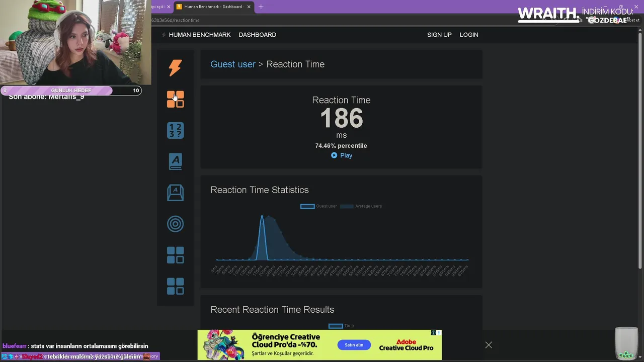Click the bluefearr chat message

pyautogui.click(x=75, y=346)
